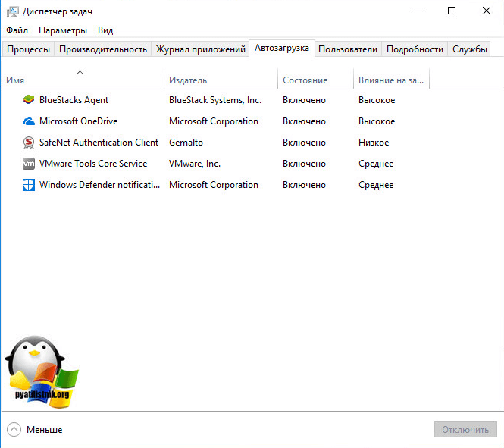This screenshot has width=504, height=448.
Task: Select the Windows Defender notificati... row name
Action: pos(99,185)
